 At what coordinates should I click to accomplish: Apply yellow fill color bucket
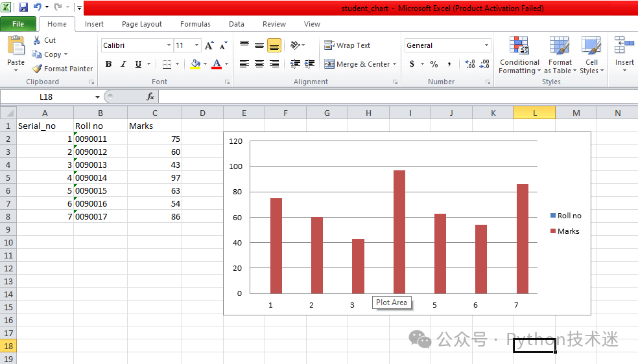tap(195, 64)
